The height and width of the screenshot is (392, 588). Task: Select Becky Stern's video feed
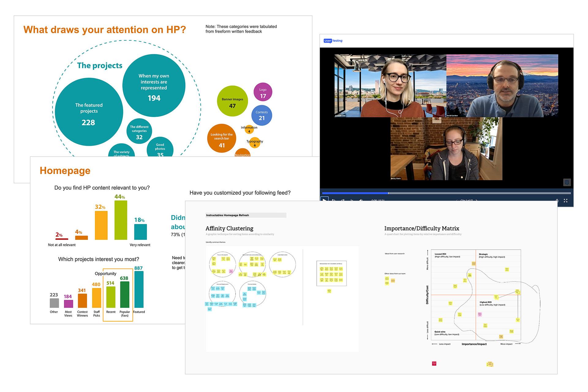click(x=446, y=149)
